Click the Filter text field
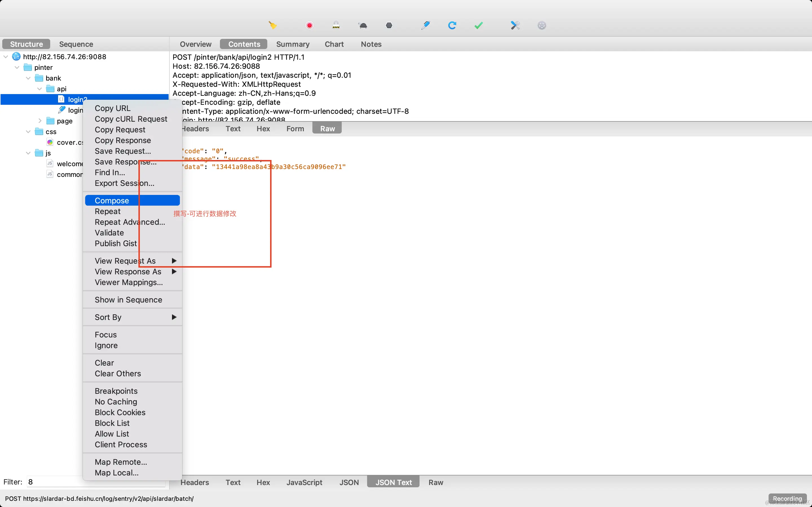812x507 pixels. [54, 482]
